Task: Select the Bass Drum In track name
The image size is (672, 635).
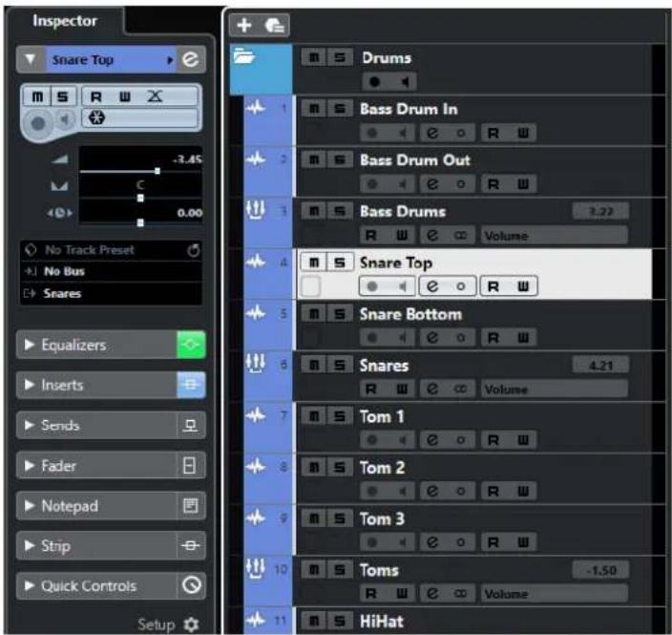Action: 409,109
